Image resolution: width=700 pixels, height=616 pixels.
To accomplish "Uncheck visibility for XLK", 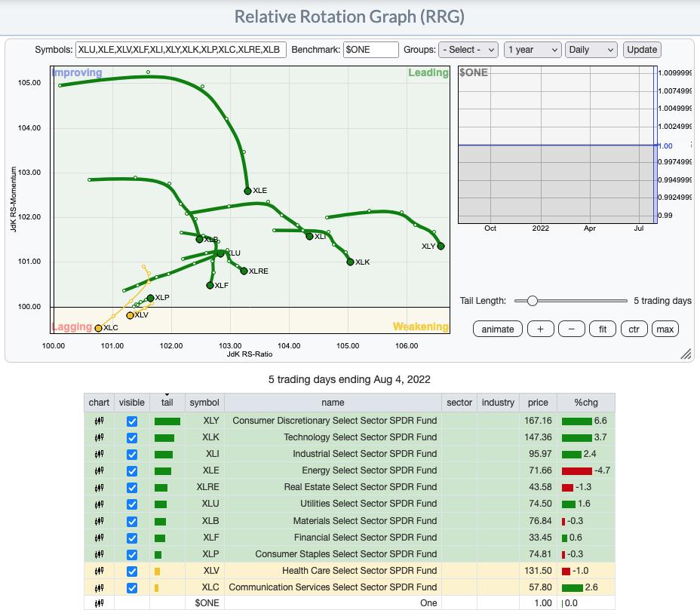I will click(132, 438).
